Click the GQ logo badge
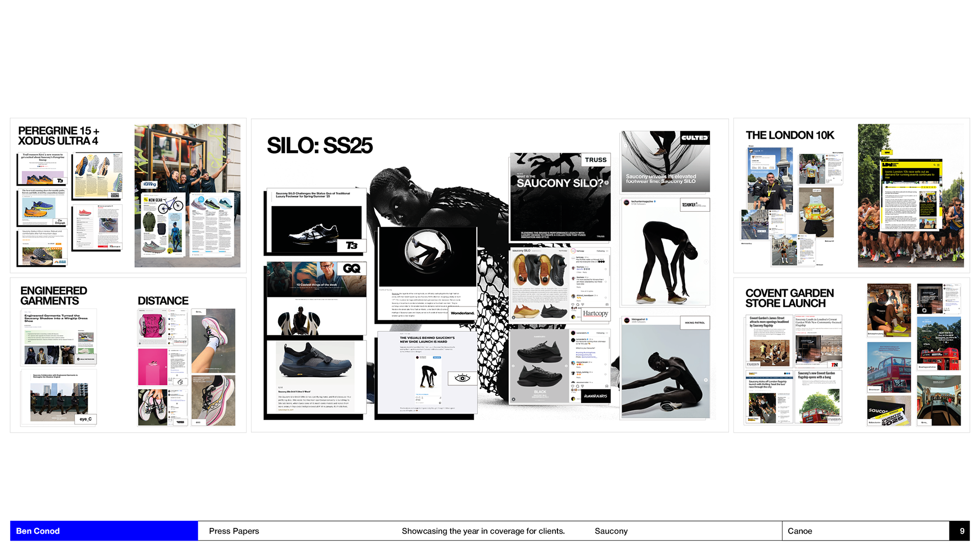 [x=352, y=268]
